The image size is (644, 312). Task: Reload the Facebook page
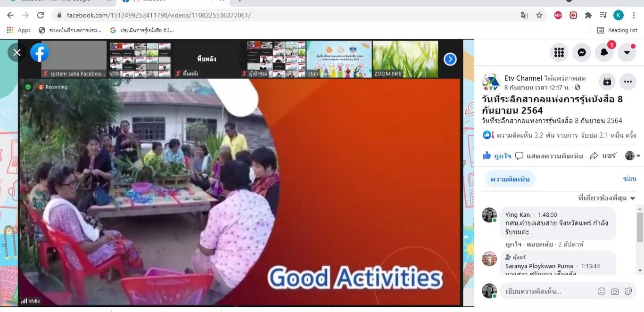tap(41, 15)
